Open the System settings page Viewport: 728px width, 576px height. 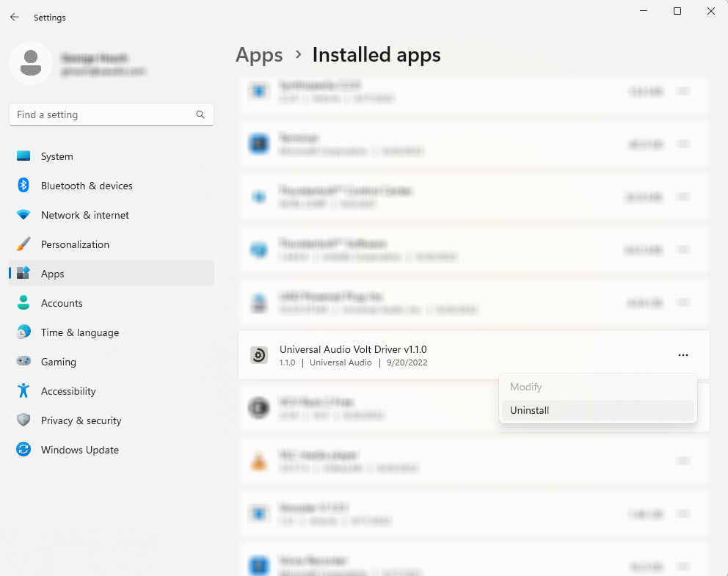pyautogui.click(x=112, y=156)
